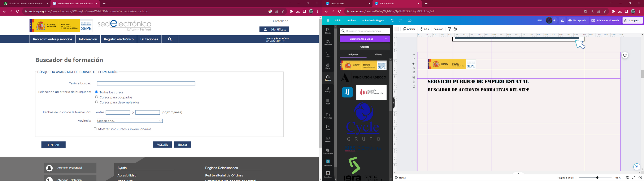Select the 'Cursos para desempleados' radio option
Image resolution: width=644 pixels, height=181 pixels.
[96, 102]
